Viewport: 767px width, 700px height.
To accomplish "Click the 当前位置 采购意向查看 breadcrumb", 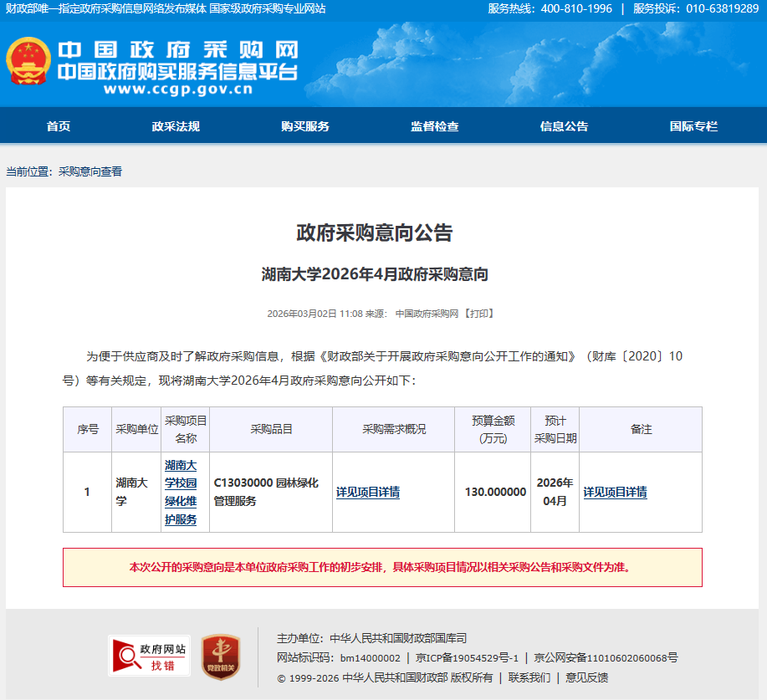I will click(64, 171).
